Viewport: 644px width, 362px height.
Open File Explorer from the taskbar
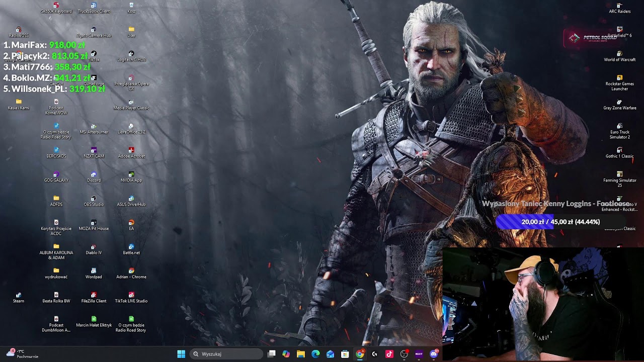click(301, 354)
